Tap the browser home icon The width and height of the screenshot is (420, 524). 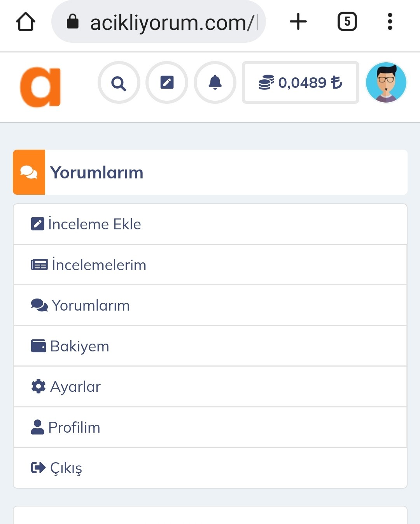[x=26, y=22]
